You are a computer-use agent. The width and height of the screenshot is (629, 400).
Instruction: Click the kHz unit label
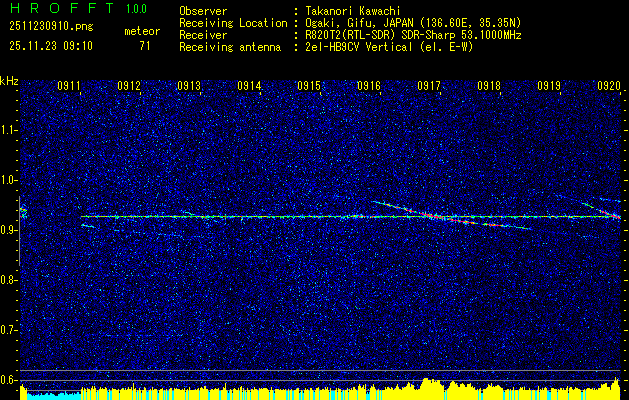point(10,80)
